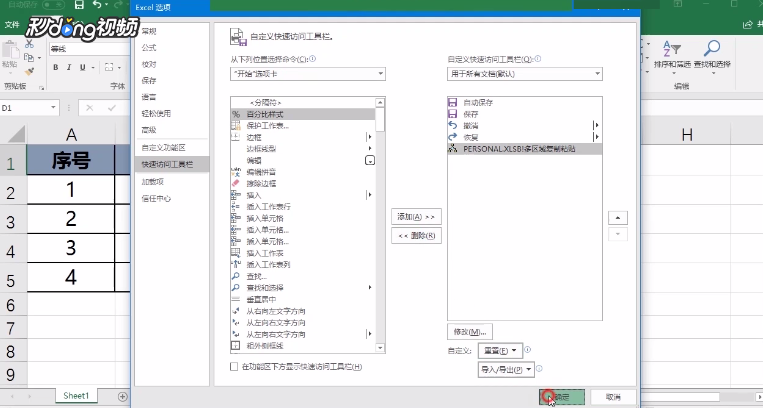Select Redo (恢复) in the toolbar list

(x=525, y=137)
